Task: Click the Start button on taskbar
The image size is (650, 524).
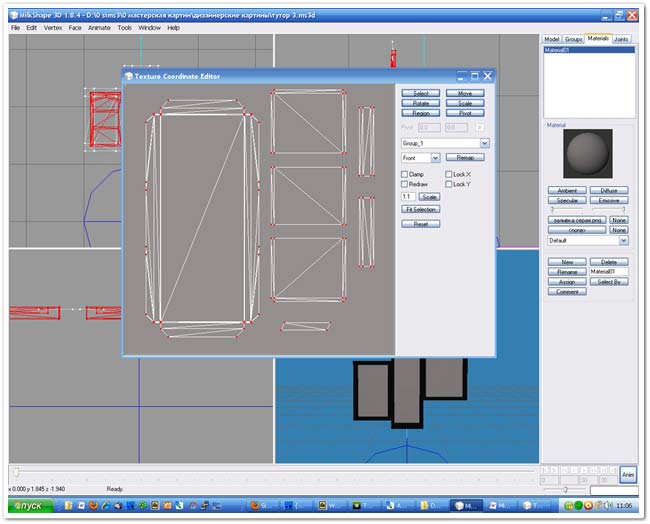Action: (x=27, y=506)
